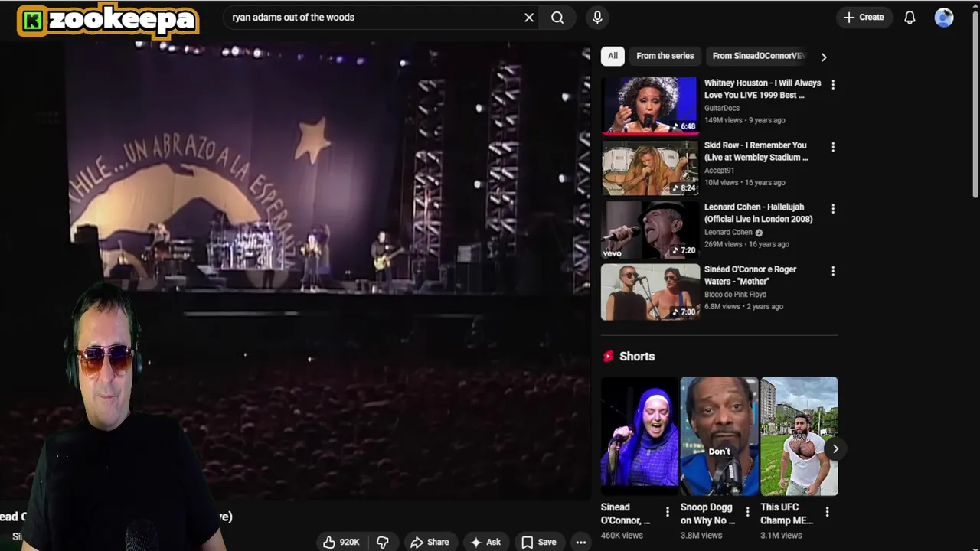Open options for Leonard Cohen video
The height and width of the screenshot is (551, 980).
tap(833, 209)
